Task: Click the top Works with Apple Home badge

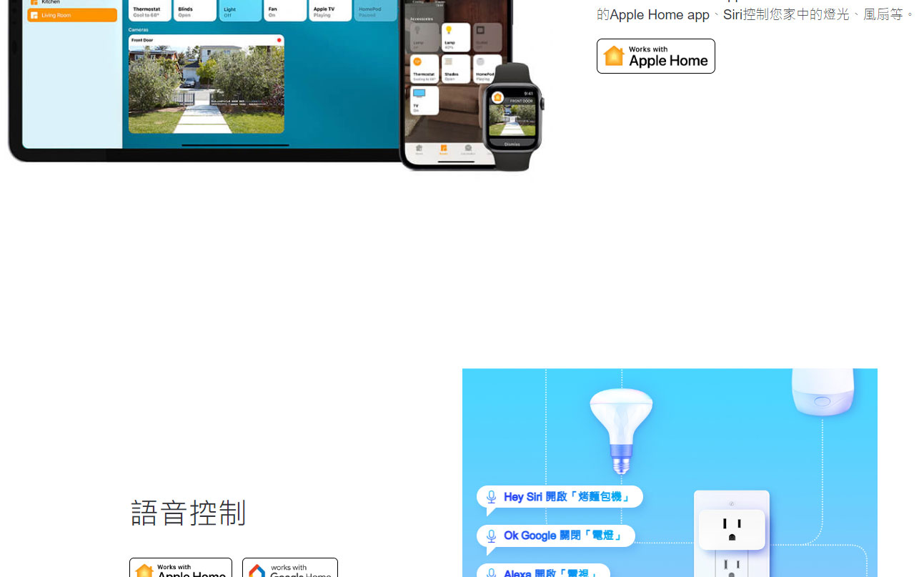Action: [x=655, y=56]
